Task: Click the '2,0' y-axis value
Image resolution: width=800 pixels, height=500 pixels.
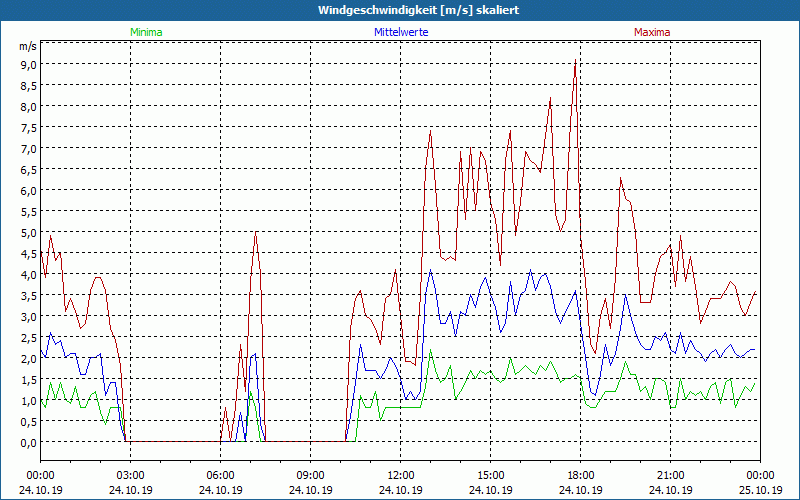Action: pos(28,358)
